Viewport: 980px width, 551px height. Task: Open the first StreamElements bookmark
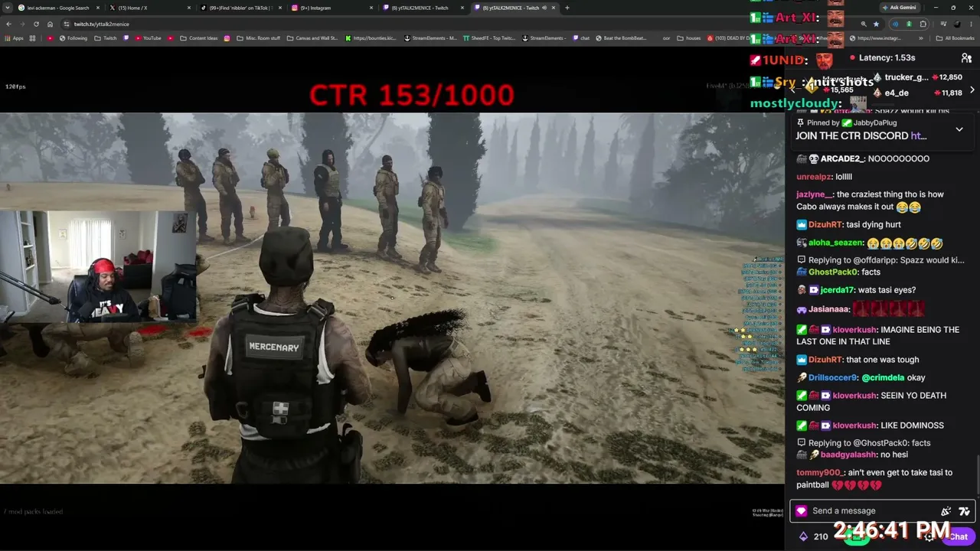pos(430,38)
